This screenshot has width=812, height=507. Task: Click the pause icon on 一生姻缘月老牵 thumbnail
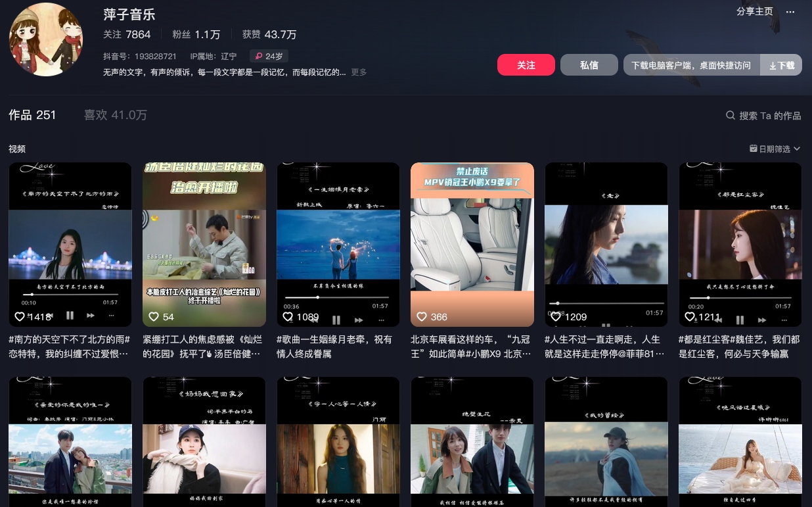(336, 320)
